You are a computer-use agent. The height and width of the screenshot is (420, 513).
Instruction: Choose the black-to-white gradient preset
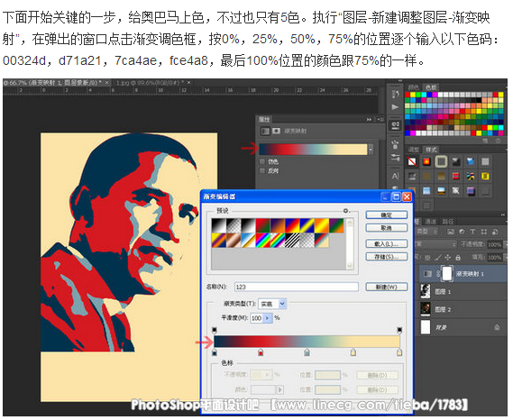tap(219, 225)
